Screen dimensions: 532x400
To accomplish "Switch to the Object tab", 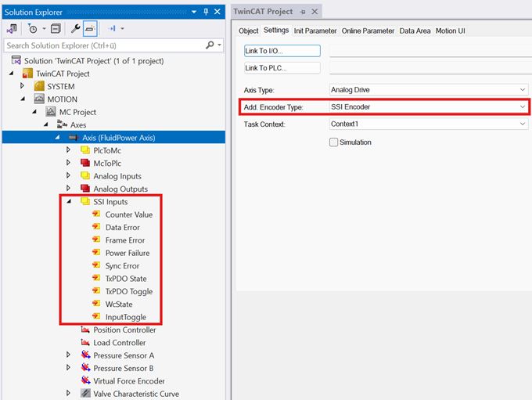I will (248, 31).
